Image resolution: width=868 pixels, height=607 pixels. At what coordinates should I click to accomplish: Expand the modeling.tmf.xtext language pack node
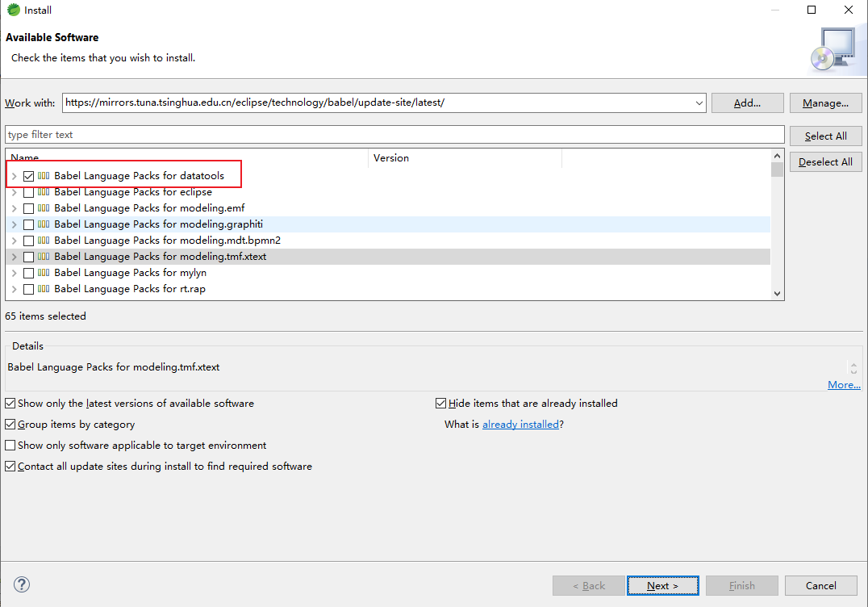[15, 257]
